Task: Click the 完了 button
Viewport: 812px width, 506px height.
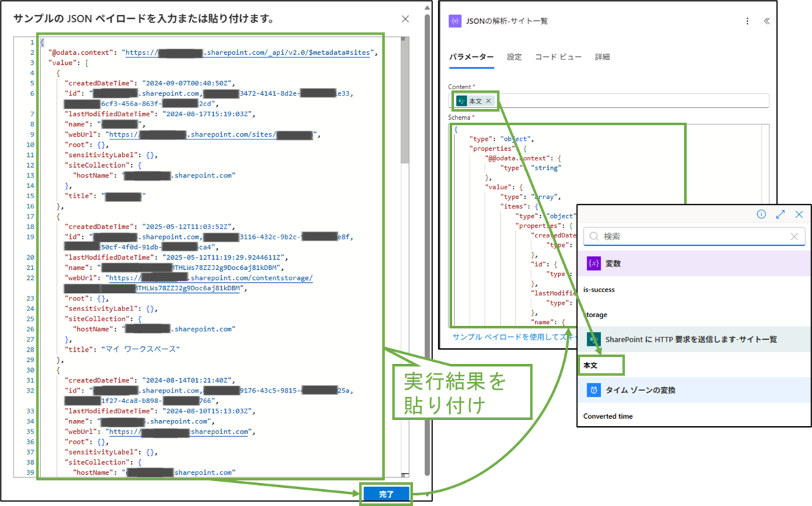Action: click(386, 495)
